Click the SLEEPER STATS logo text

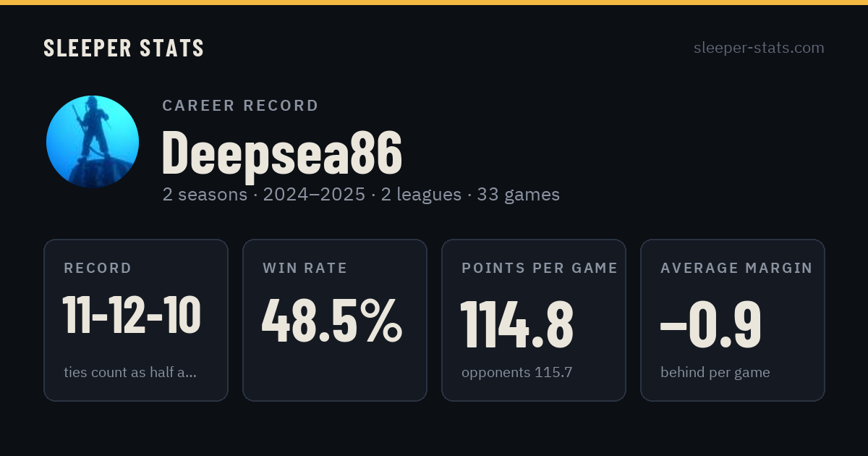(x=124, y=48)
